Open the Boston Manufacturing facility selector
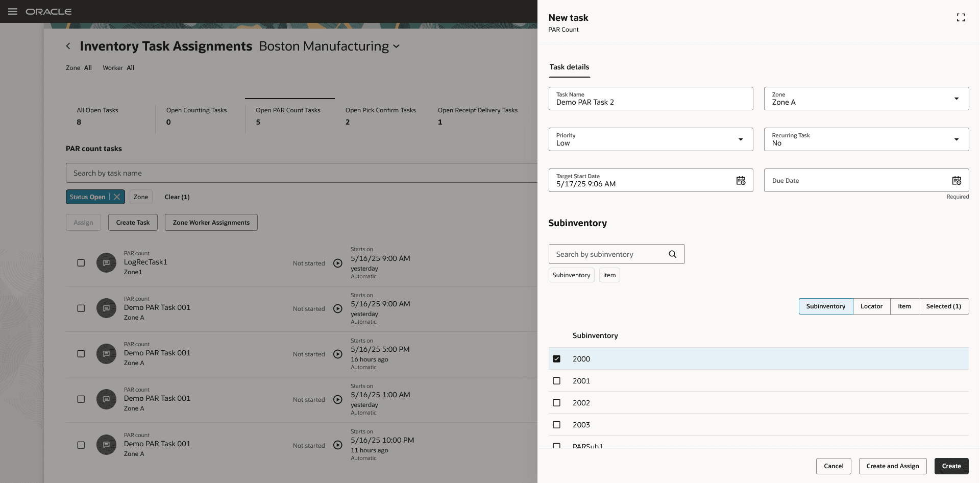Image resolution: width=980 pixels, height=483 pixels. tap(397, 46)
